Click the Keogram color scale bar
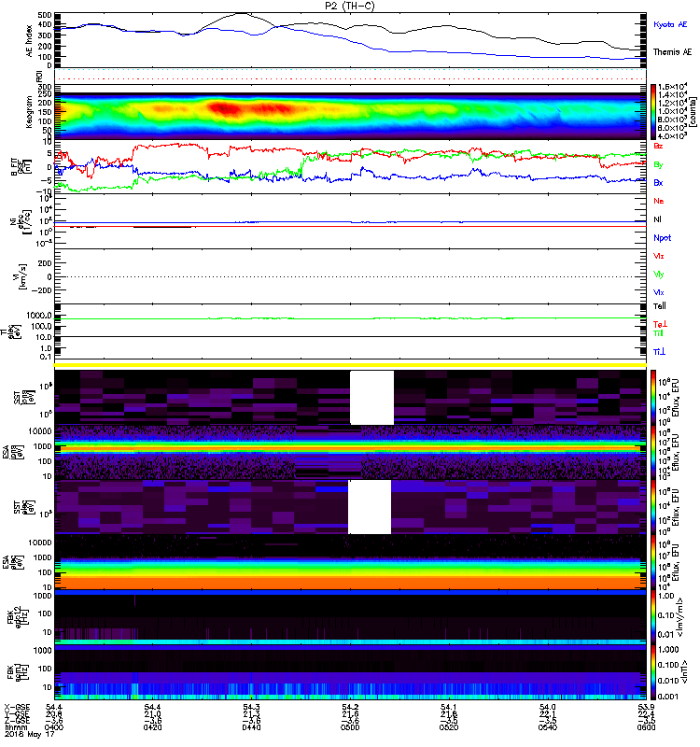This screenshot has height=747, width=700. tap(655, 110)
